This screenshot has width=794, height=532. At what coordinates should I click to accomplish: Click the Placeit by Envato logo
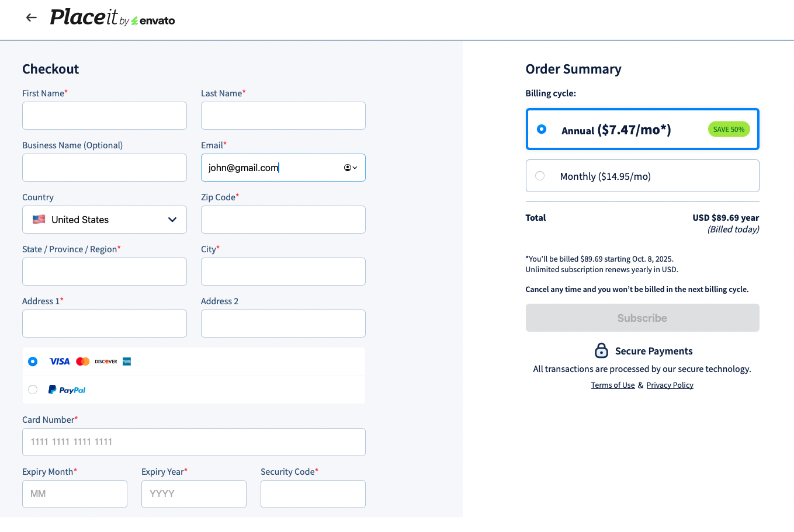click(x=112, y=18)
